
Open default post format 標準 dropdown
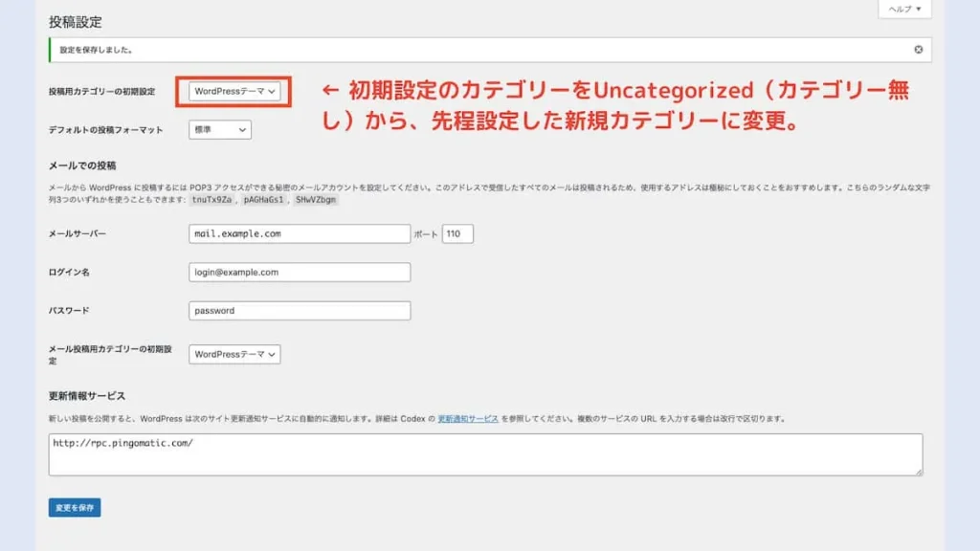tap(220, 129)
